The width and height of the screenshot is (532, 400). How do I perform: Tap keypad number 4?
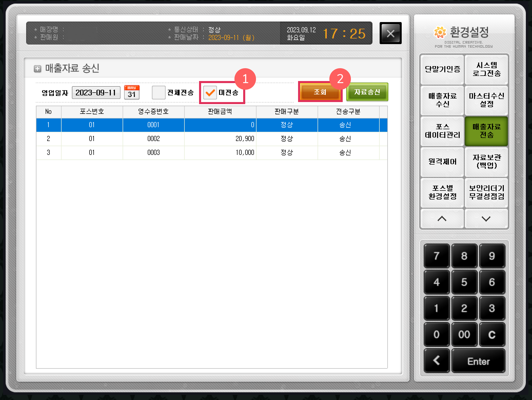[437, 282]
